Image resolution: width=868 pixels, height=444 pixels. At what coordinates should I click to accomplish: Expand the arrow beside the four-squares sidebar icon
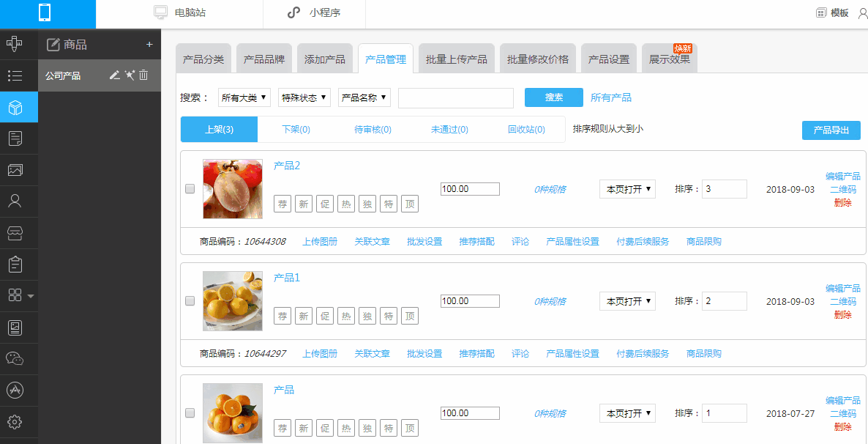tap(31, 296)
